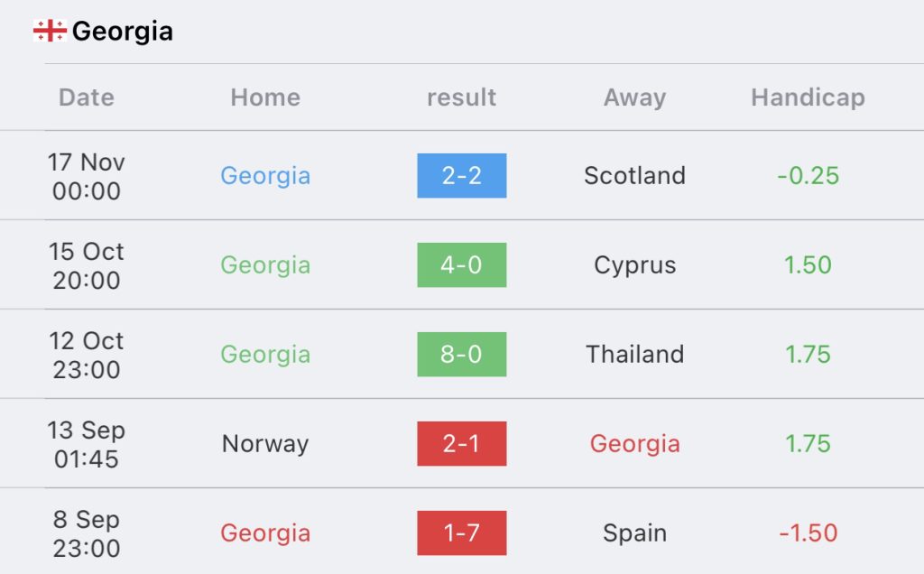Open the 8-0 result against Thailand
Screen dimensions: 924x574
(462, 354)
